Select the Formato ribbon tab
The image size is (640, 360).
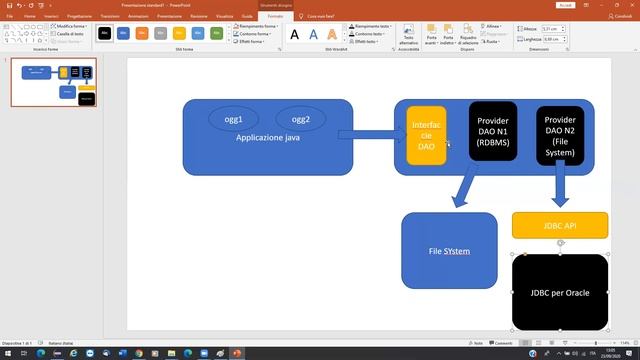point(276,16)
